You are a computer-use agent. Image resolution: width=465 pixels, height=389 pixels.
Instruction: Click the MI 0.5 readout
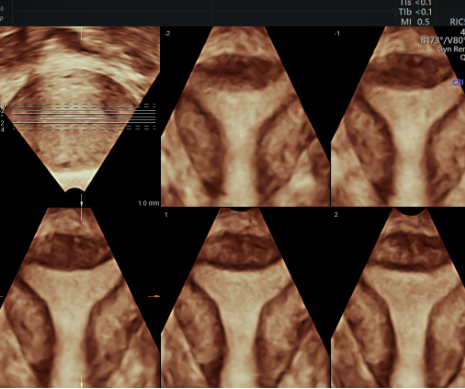coord(415,22)
